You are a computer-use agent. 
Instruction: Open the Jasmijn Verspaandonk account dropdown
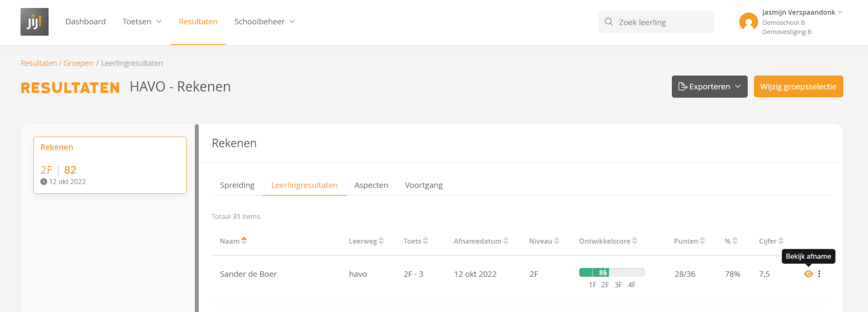click(x=802, y=12)
